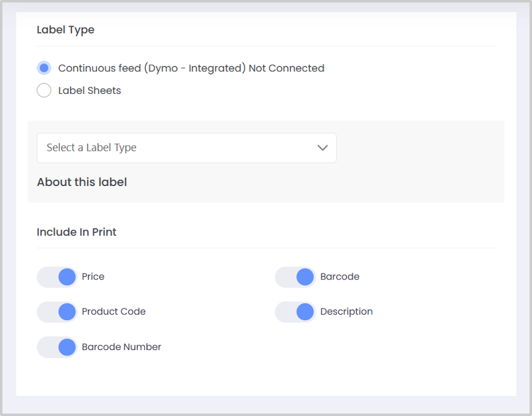Screen dimensions: 532x416
Task: Disable the Price toggle switch
Action: coord(57,277)
